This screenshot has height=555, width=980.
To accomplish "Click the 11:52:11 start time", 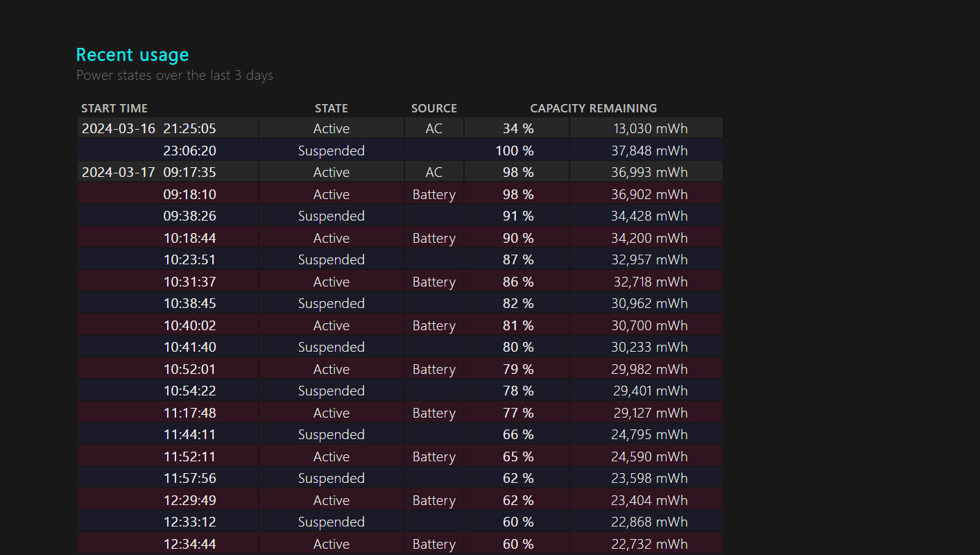I will 190,456.
